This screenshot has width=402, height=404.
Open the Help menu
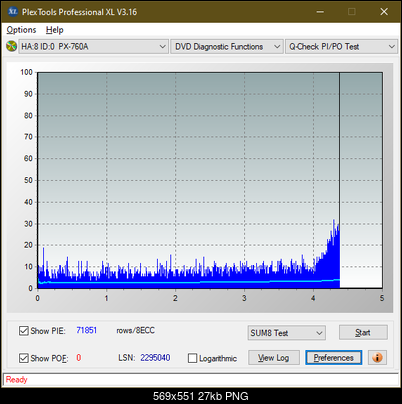coord(55,30)
